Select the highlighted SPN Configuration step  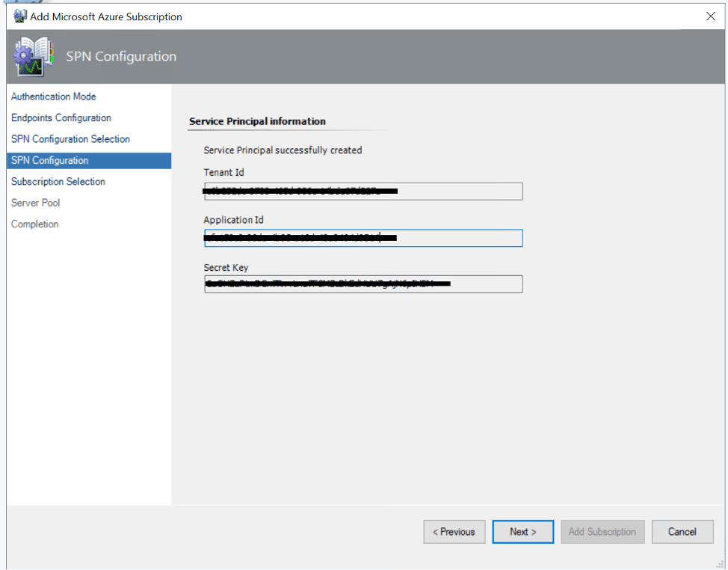click(x=89, y=161)
